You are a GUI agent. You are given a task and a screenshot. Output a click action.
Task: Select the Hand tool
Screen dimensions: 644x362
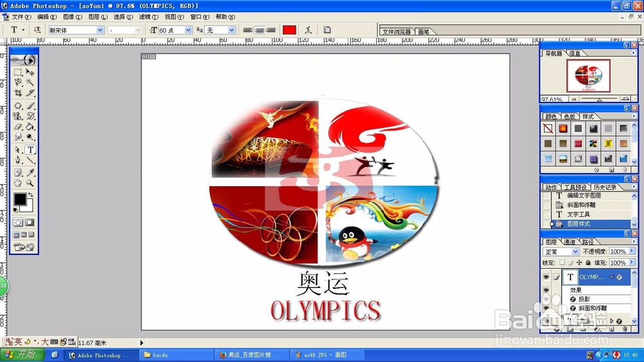(x=18, y=184)
